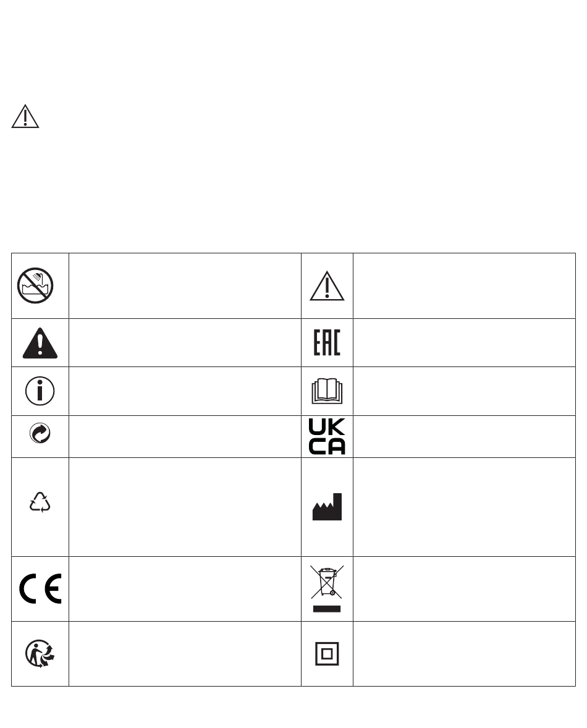Click the caution triangle above the table
This screenshot has height=728, width=587.
pyautogui.click(x=25, y=116)
